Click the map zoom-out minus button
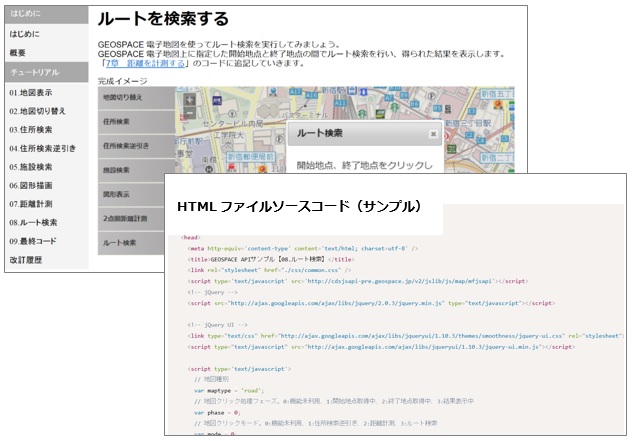This screenshot has width=632, height=441. pyautogui.click(x=189, y=113)
